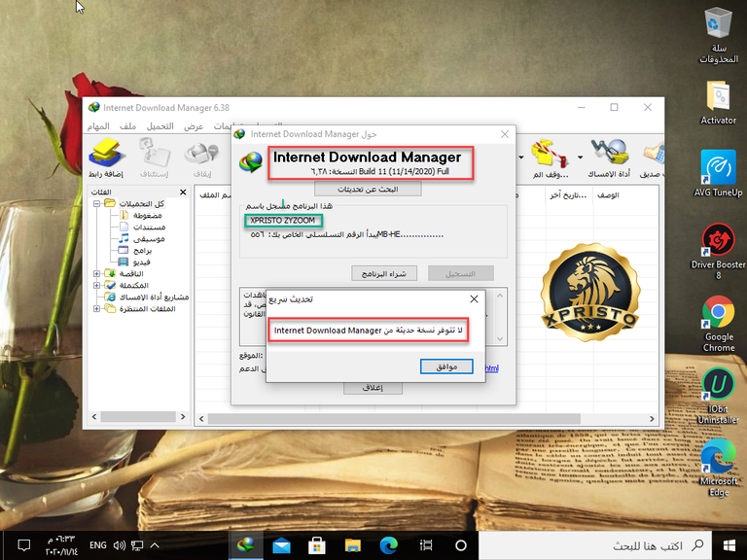
Task: Open the Recycle Bin desktop icon
Action: point(718,34)
